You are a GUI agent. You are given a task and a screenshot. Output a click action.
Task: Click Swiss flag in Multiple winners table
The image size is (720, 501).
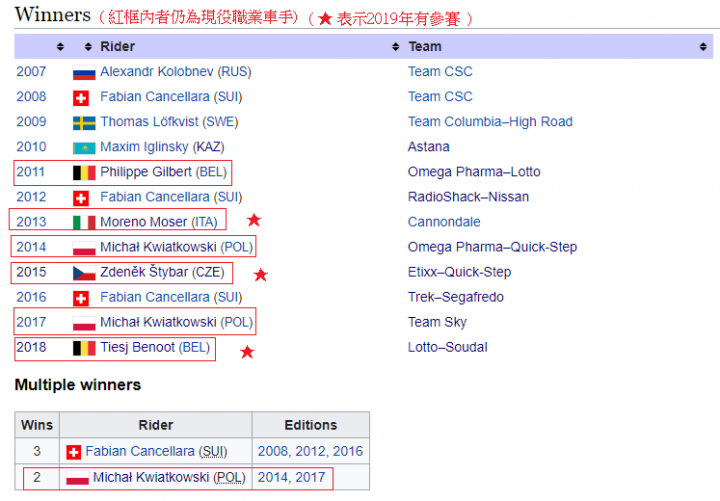pyautogui.click(x=73, y=452)
